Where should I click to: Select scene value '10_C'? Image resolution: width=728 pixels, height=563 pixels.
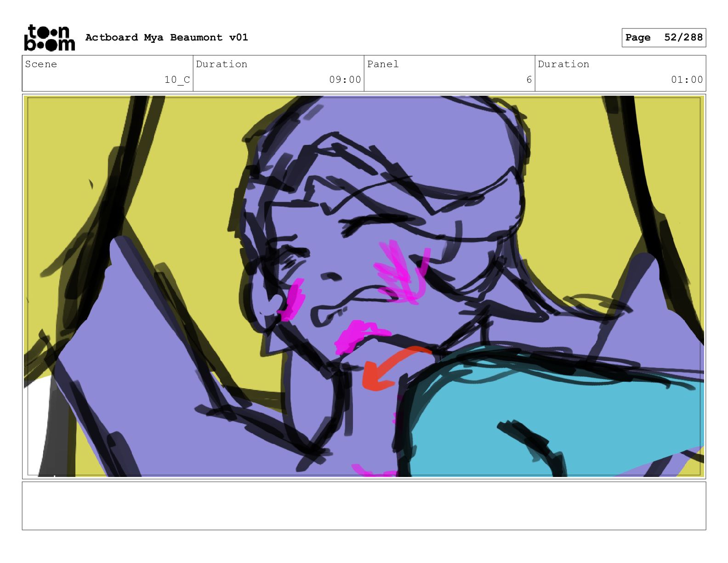click(177, 80)
